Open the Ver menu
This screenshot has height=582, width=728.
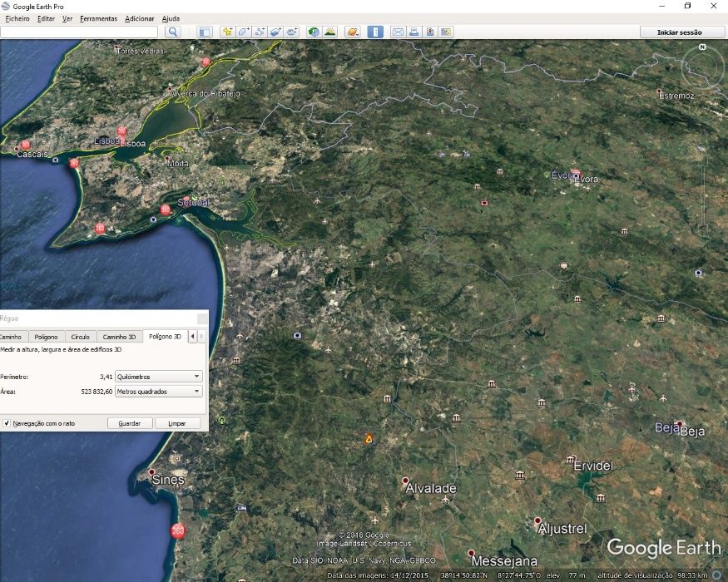coord(67,18)
